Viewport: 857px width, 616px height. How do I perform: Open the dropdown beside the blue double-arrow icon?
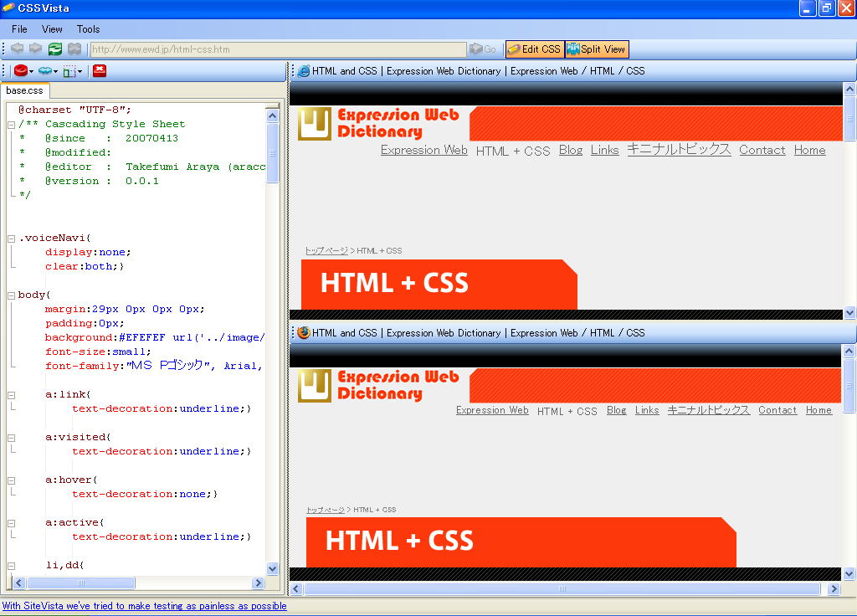click(56, 72)
